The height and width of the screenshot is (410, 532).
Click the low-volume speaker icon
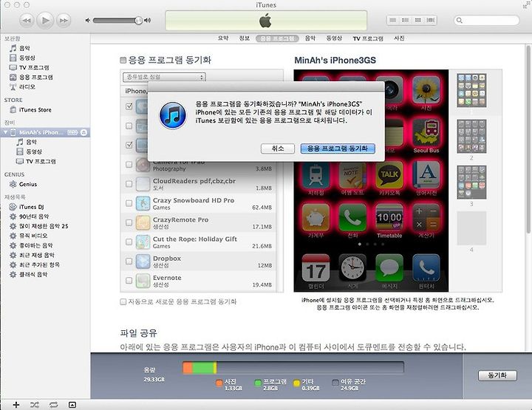87,21
